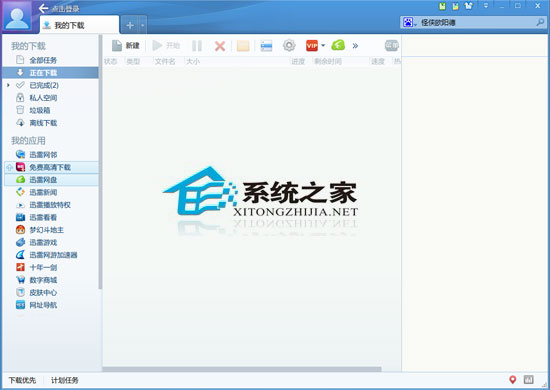Image resolution: width=550 pixels, height=390 pixels.
Task: Open 迅雷游戏 in the sidebar
Action: [43, 242]
